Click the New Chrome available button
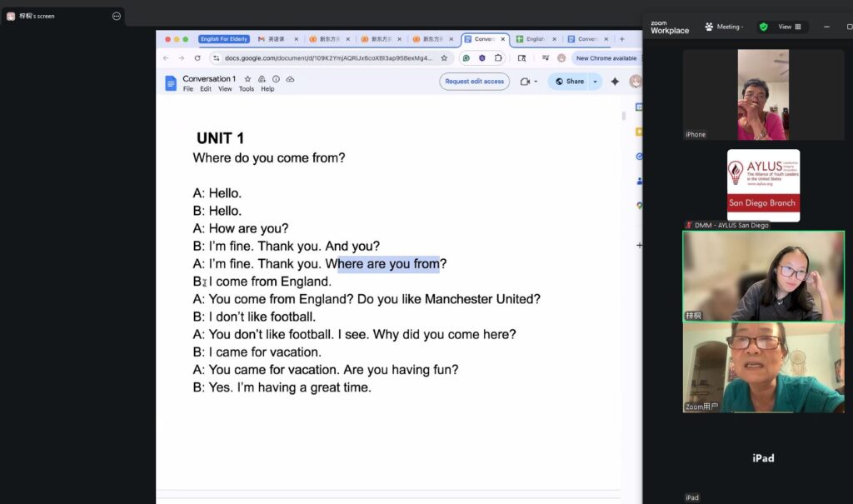 606,58
